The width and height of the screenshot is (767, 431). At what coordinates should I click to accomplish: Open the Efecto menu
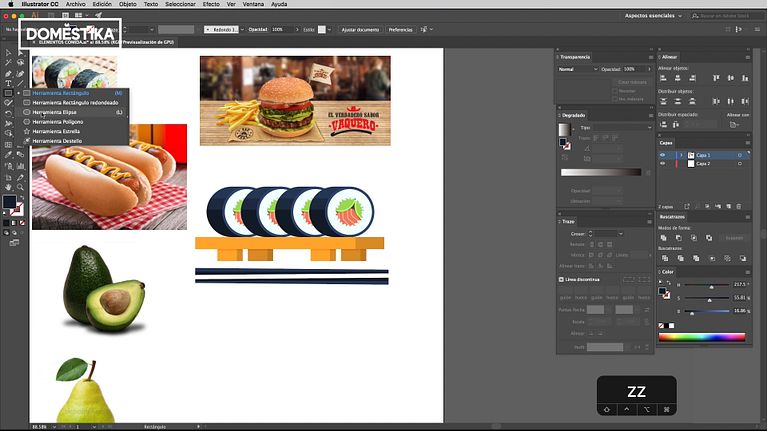click(211, 4)
